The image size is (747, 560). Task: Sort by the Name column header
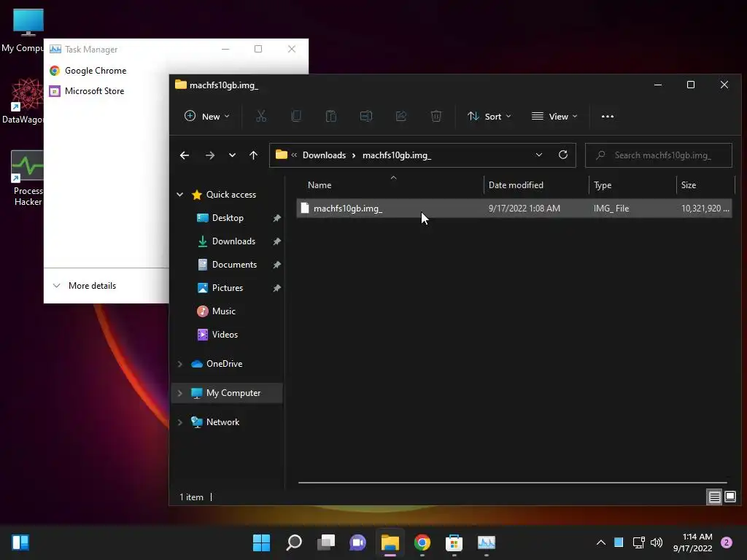pos(320,185)
